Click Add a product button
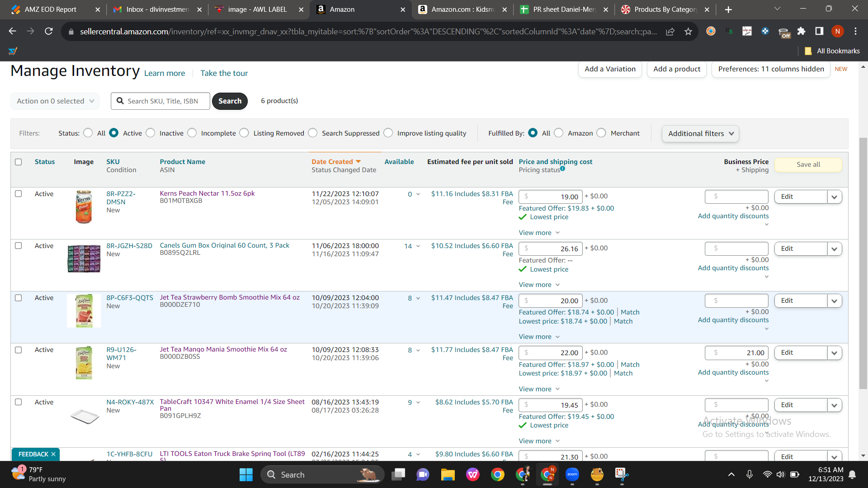This screenshot has width=868, height=488. 677,69
